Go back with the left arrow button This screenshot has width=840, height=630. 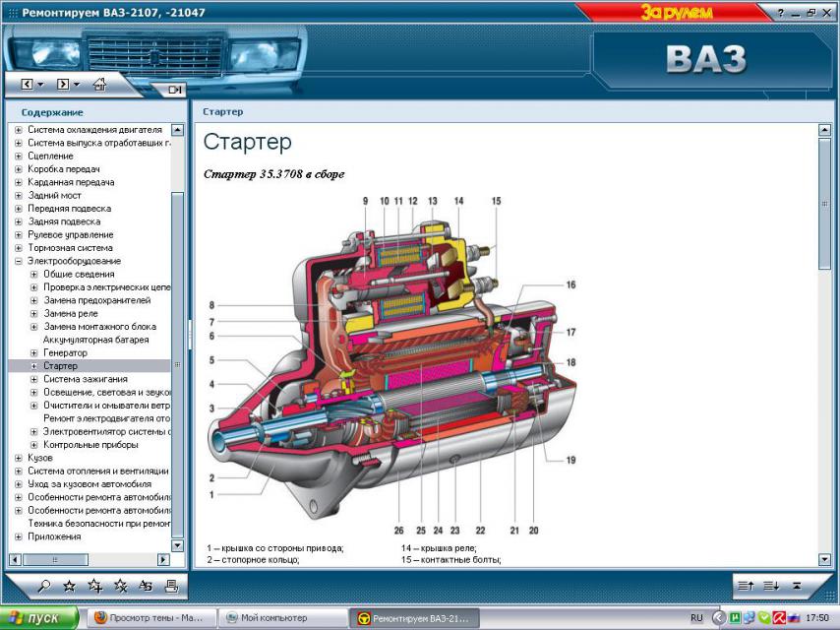(x=27, y=85)
